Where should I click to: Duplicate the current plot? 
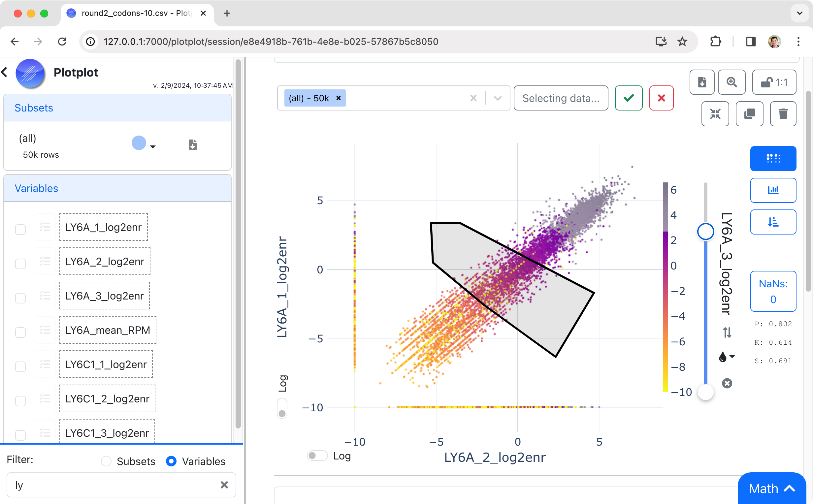pos(750,114)
